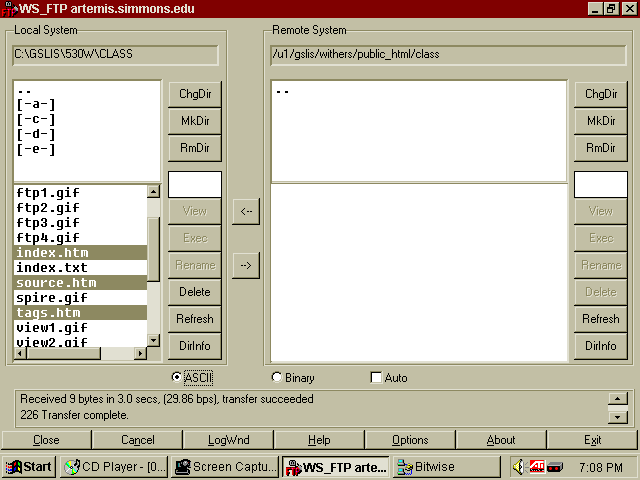Open CD Player from the taskbar
Viewport: 640px width, 480px height.
[112, 467]
